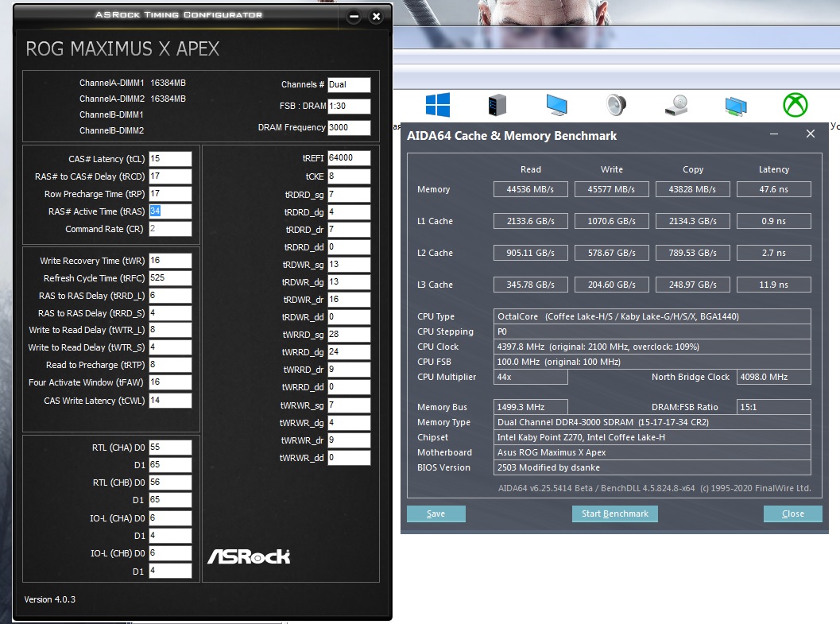Click the CAS# Latency (tCL) field
The width and height of the screenshot is (840, 624).
[170, 158]
